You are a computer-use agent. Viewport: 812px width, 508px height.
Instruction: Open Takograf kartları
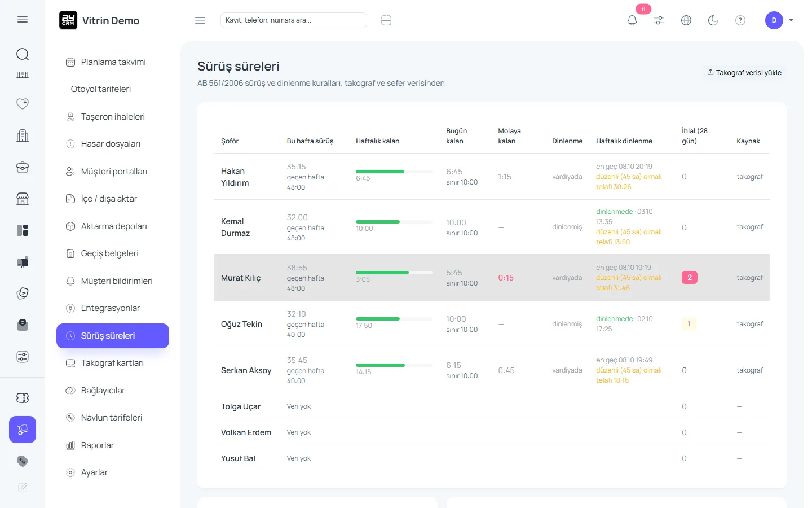tap(113, 363)
